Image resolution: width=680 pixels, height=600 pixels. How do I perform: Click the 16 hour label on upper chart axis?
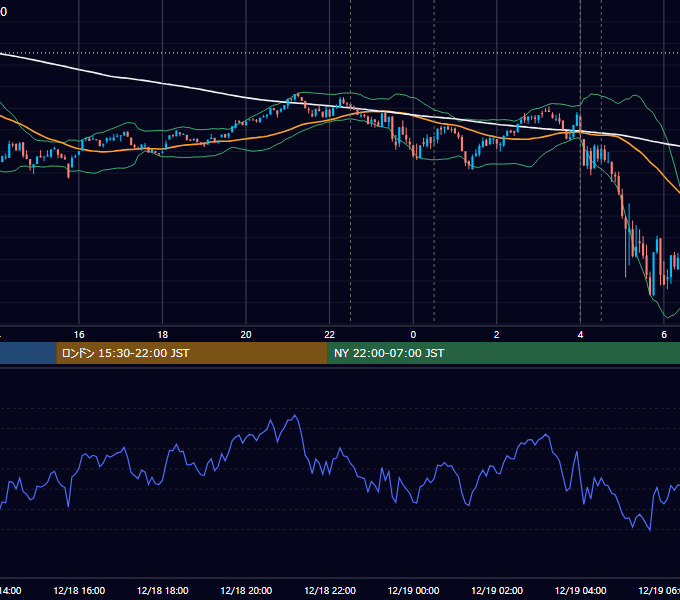[x=79, y=335]
